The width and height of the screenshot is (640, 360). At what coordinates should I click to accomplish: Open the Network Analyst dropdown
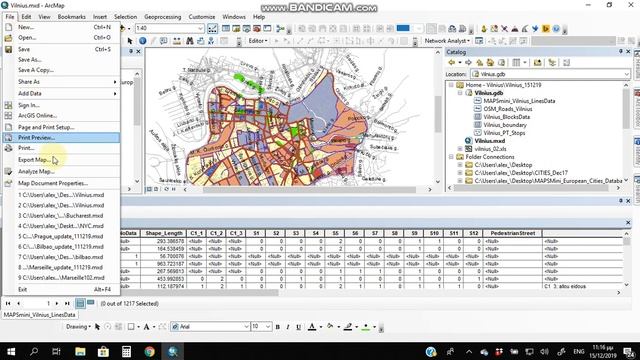[447, 41]
